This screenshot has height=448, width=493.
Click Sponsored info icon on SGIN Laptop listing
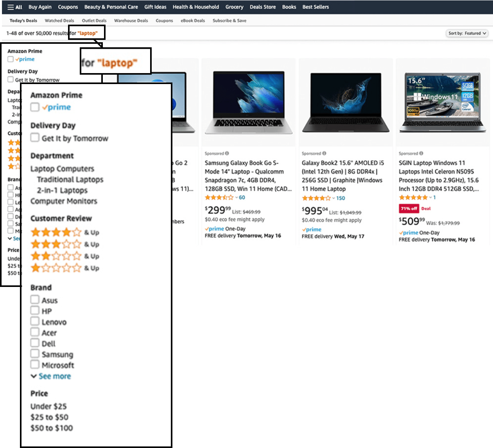click(421, 154)
